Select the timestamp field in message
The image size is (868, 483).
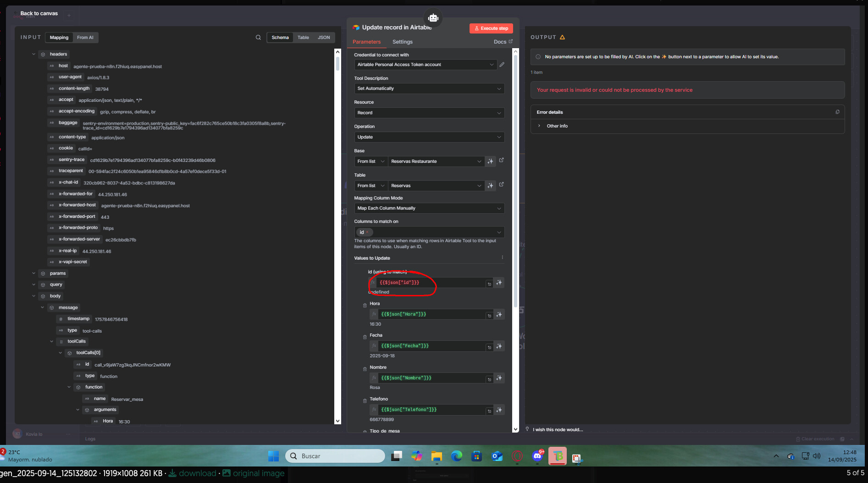click(78, 319)
